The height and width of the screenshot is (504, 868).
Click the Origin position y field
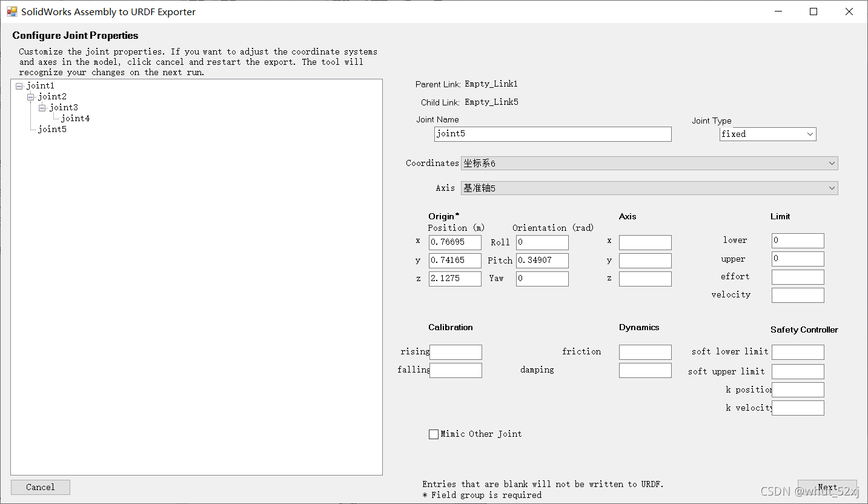coord(455,260)
